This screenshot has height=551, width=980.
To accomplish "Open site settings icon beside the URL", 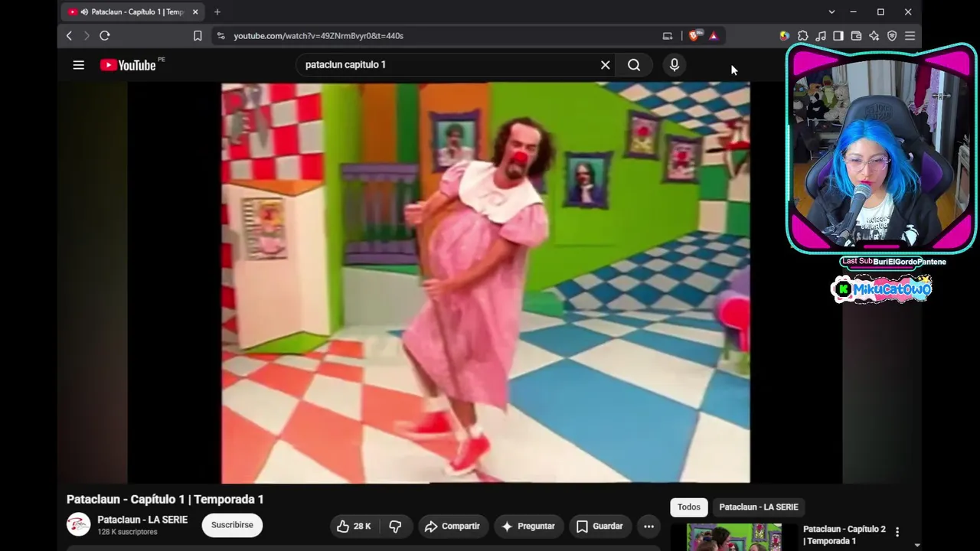I will point(220,36).
